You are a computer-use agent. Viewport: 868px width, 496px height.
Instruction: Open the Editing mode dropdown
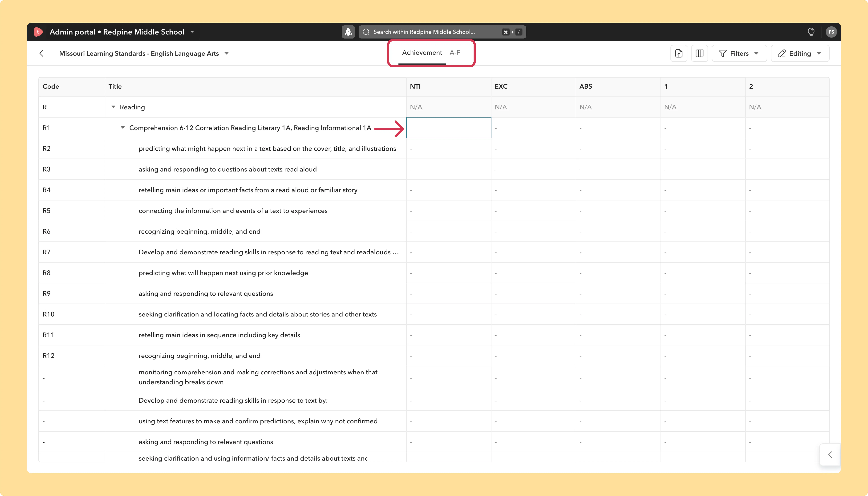[x=800, y=54]
